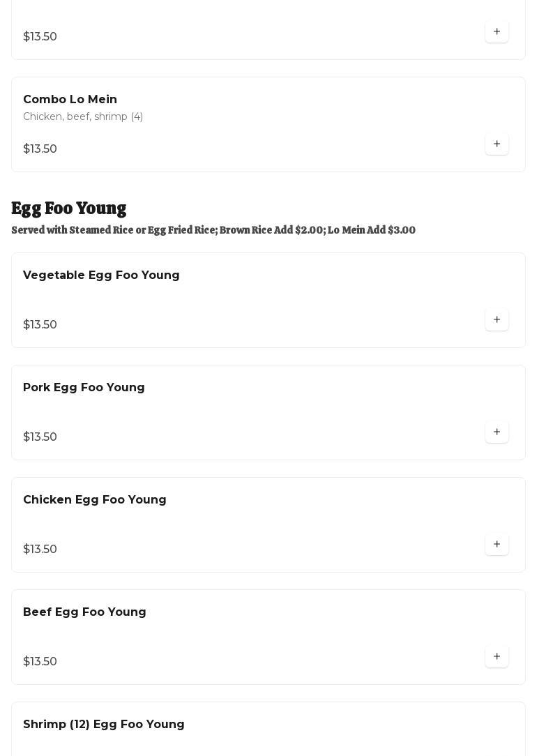Add Combo Lo Mein to order
This screenshot has width=537, height=756.
coord(497,144)
